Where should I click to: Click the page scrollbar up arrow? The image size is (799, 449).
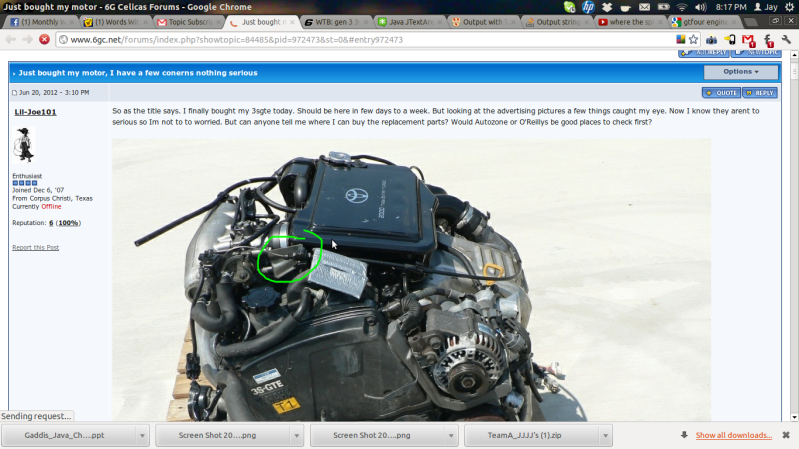[x=794, y=55]
